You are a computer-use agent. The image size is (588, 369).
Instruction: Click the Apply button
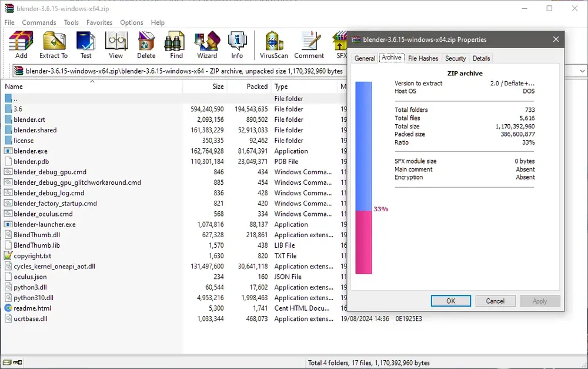(540, 301)
